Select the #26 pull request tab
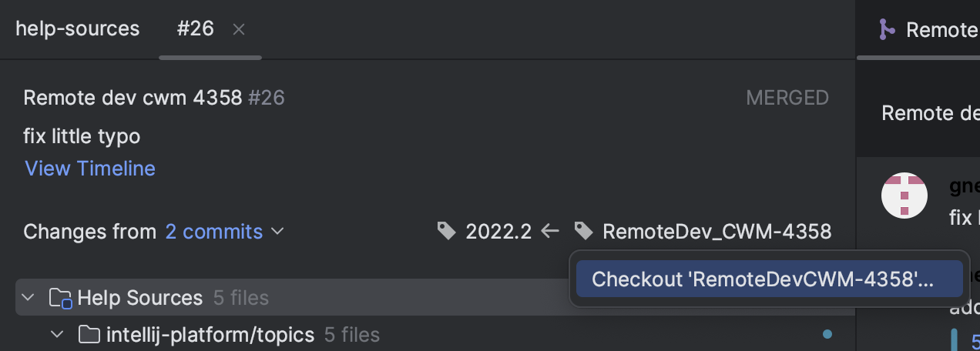Screen dimensions: 980x351 click(x=195, y=29)
